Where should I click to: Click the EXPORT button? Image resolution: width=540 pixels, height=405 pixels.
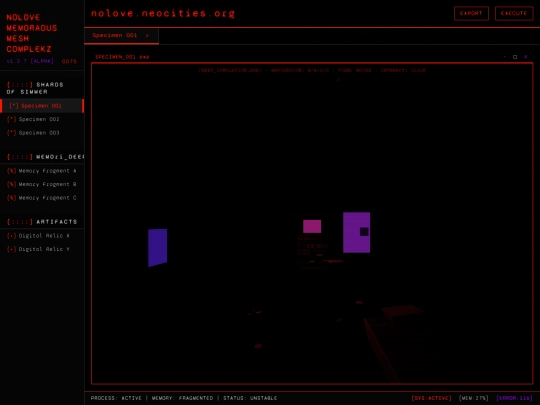(x=471, y=13)
